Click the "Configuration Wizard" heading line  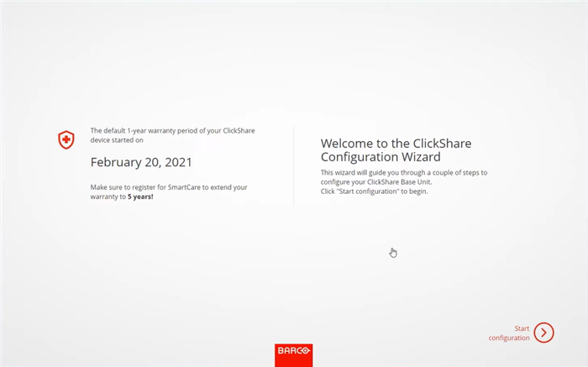pyautogui.click(x=381, y=157)
